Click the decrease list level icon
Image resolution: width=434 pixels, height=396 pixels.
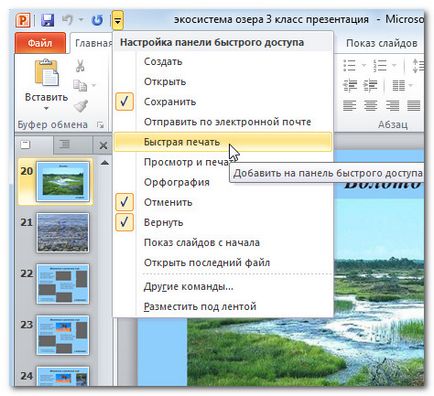350,86
